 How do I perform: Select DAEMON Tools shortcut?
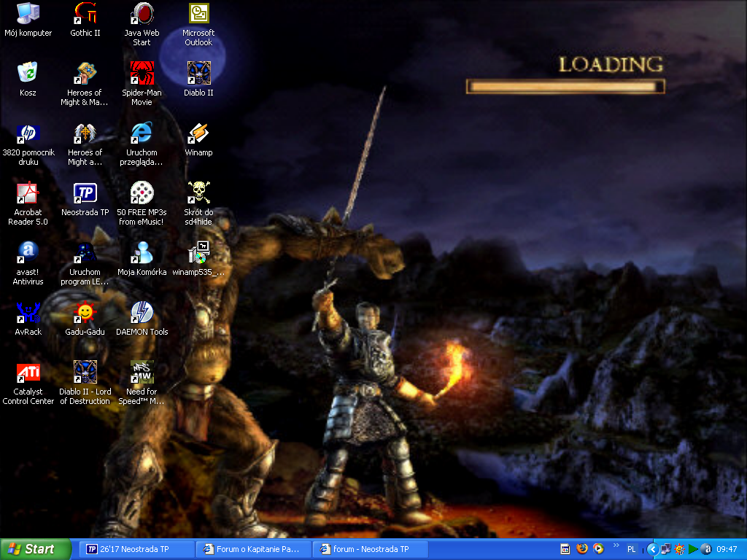[x=142, y=319]
